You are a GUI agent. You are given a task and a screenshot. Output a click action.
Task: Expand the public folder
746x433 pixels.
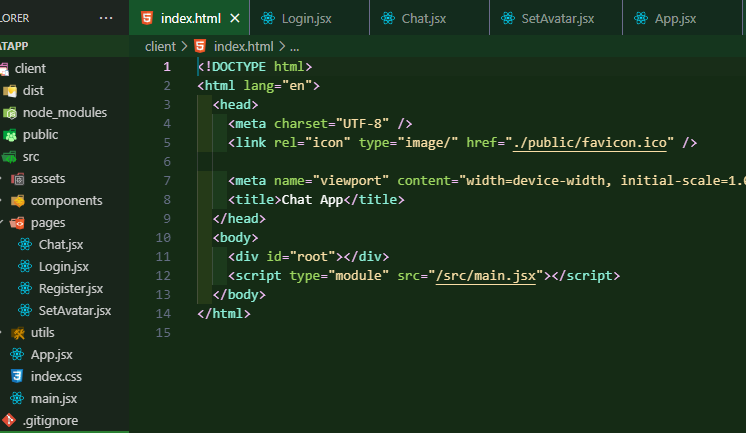point(40,135)
